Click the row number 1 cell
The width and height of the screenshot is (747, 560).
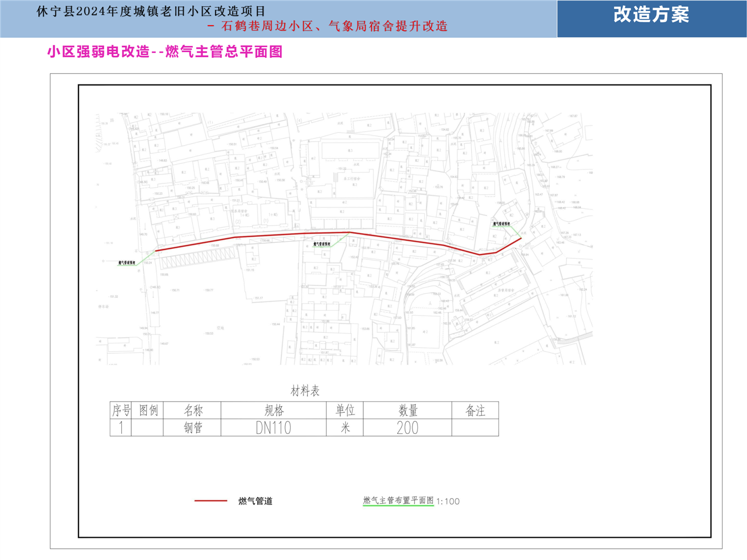click(x=121, y=428)
